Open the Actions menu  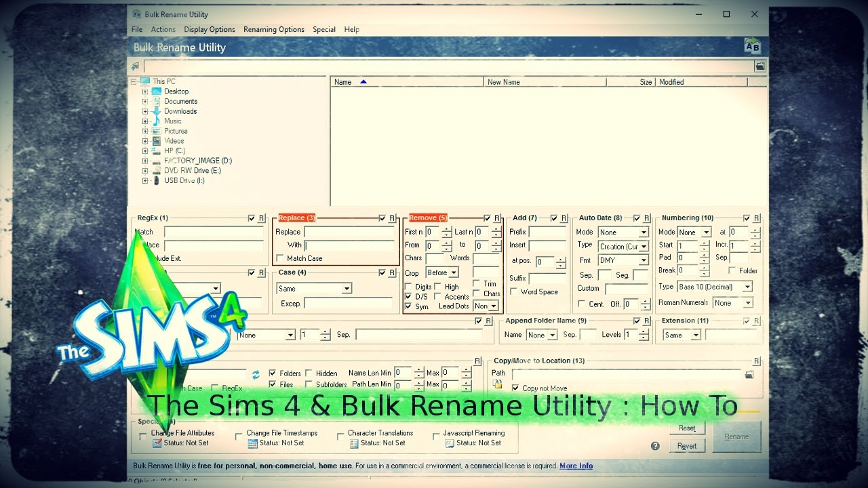(x=163, y=29)
